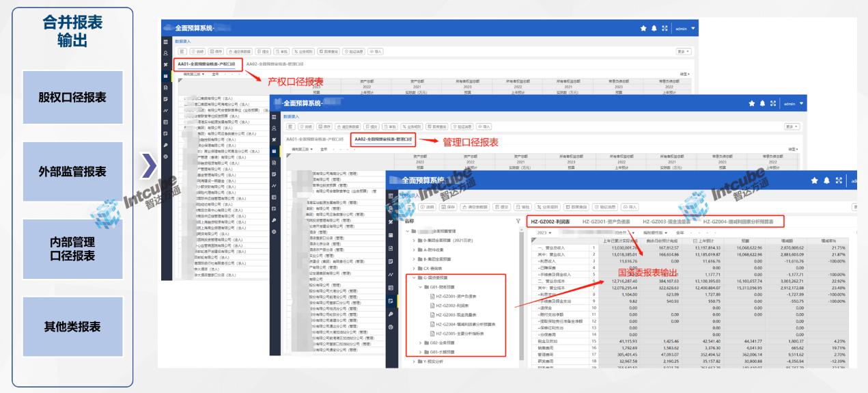The height and width of the screenshot is (393, 868).
Task: Click key icon in front window sidebar
Action: point(391,314)
